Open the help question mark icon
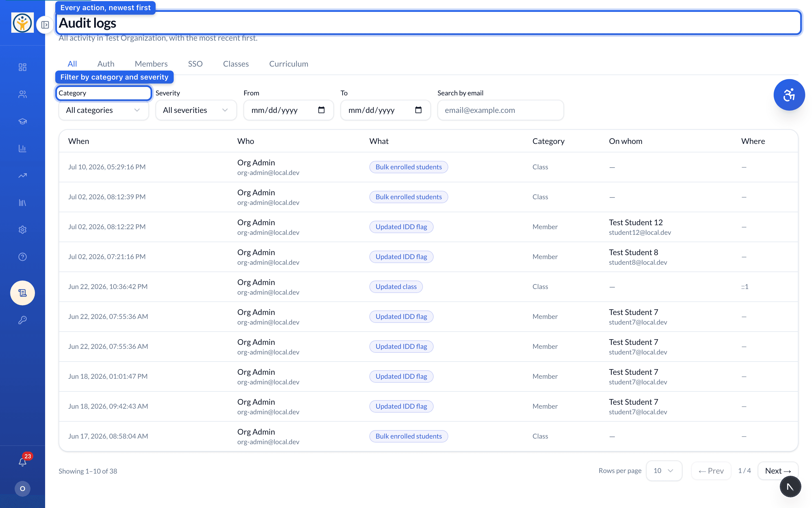 23,257
